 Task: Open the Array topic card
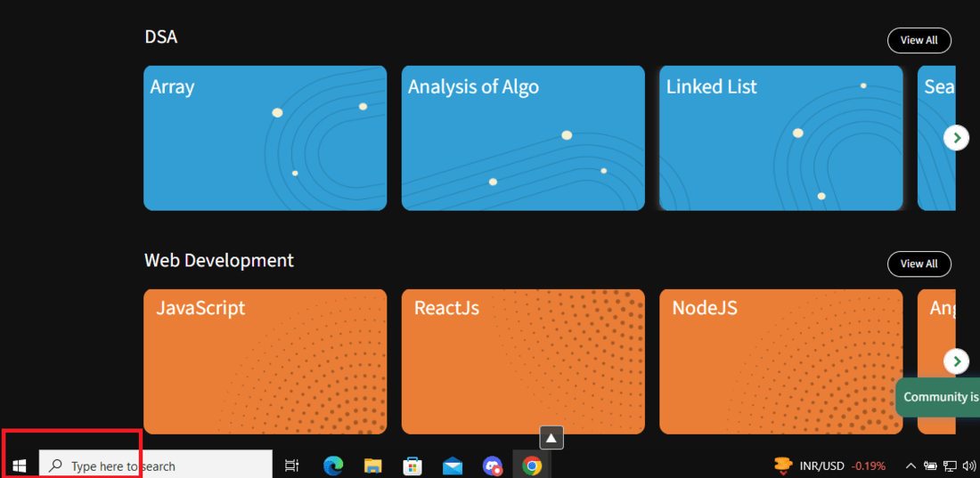(x=265, y=138)
